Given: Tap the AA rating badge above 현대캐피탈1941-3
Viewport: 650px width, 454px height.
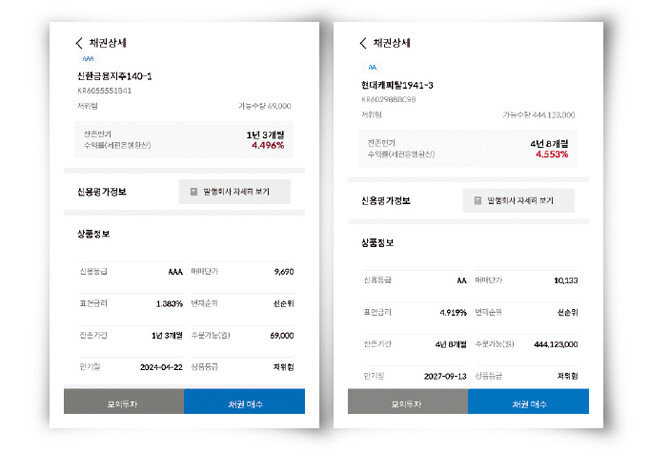Looking at the screenshot, I should 372,67.
